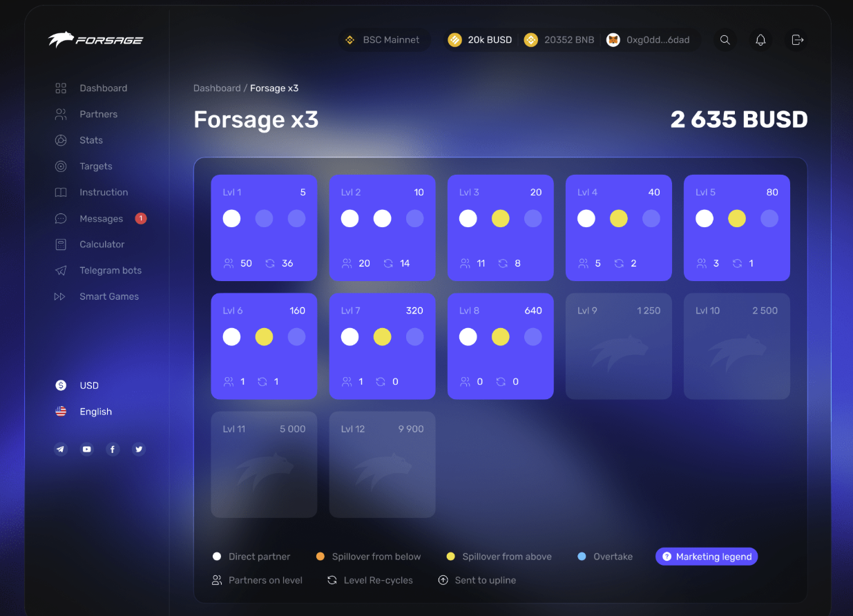Click the locked Lvl 11 card
Viewport: 853px width, 616px height.
point(264,465)
